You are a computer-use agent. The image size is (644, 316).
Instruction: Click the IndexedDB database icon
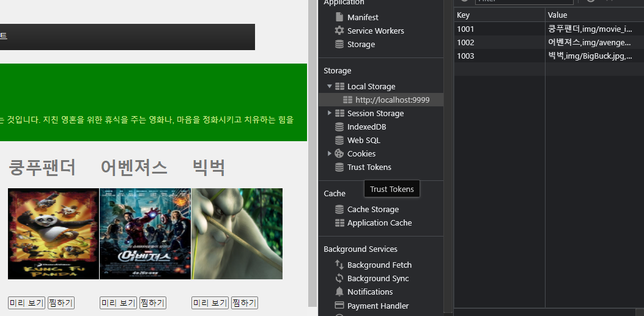tap(339, 127)
